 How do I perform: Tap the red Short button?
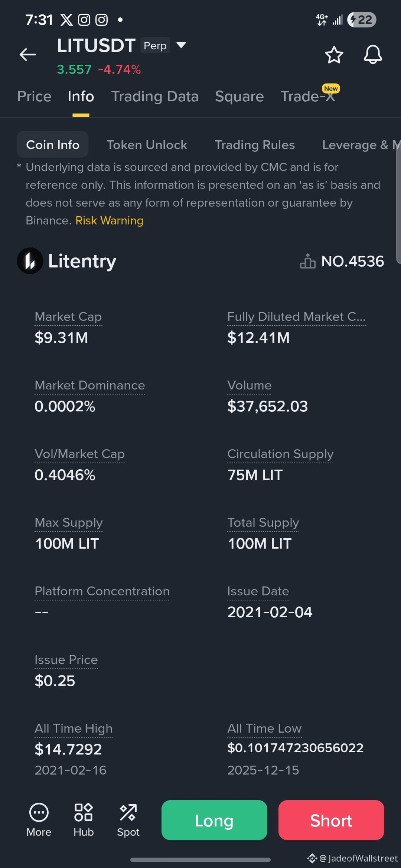[x=331, y=820]
